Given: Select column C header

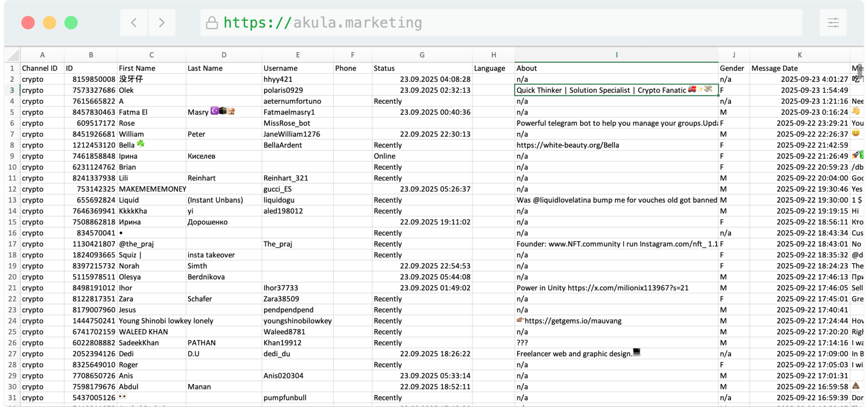Looking at the screenshot, I should click(151, 55).
